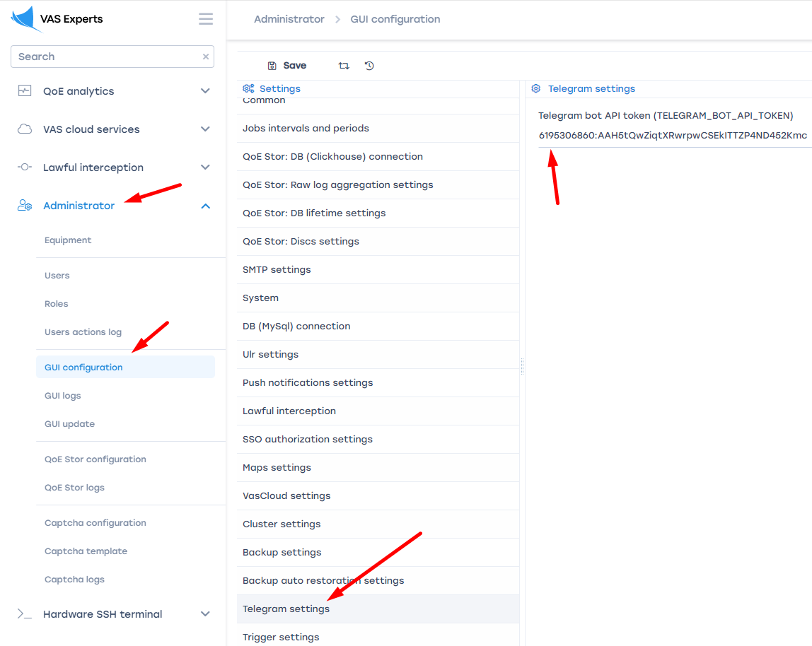Click the QoE analytics chart icon
The width and height of the screenshot is (812, 646).
(25, 91)
